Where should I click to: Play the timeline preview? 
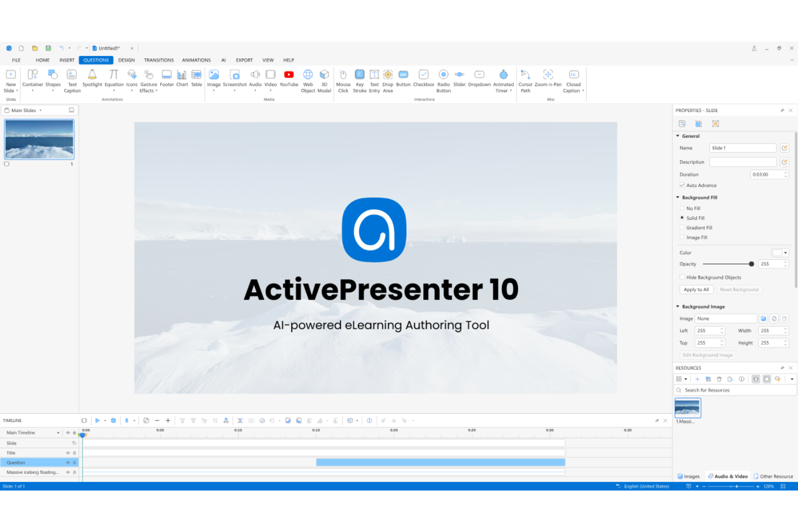[98, 420]
